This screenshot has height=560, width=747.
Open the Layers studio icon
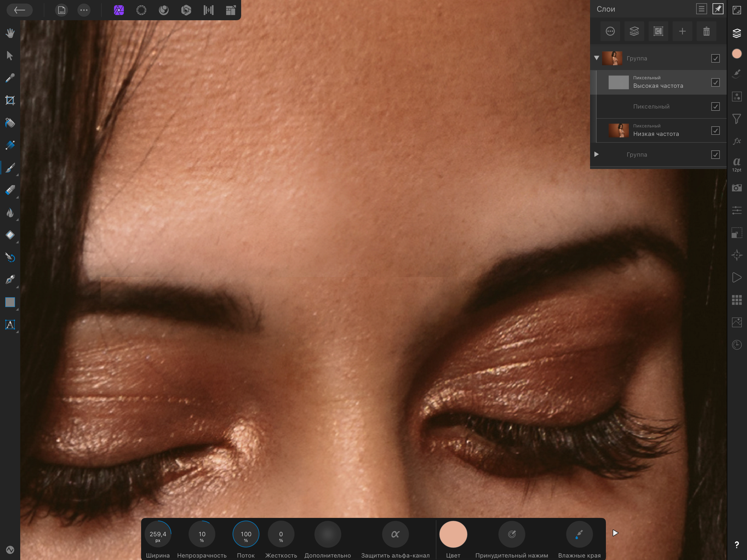point(737,33)
